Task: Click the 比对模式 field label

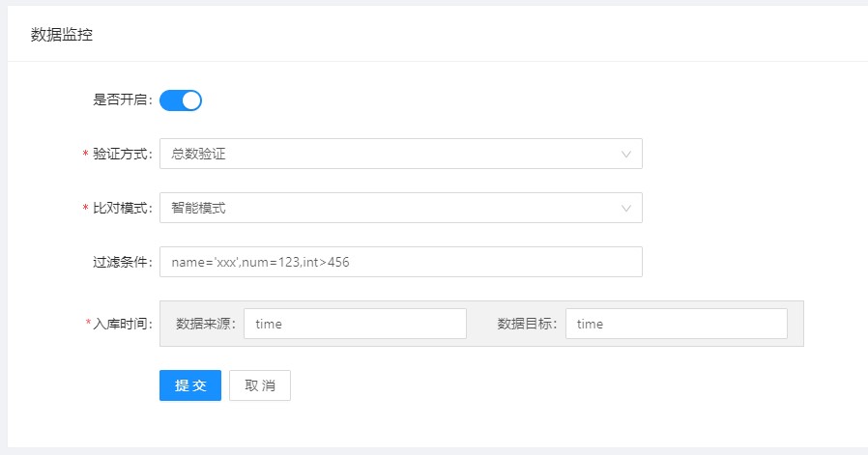Action: 122,208
